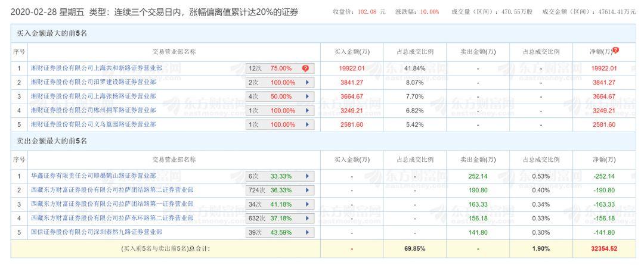Click 0.30% in sell proportion column

click(540, 233)
